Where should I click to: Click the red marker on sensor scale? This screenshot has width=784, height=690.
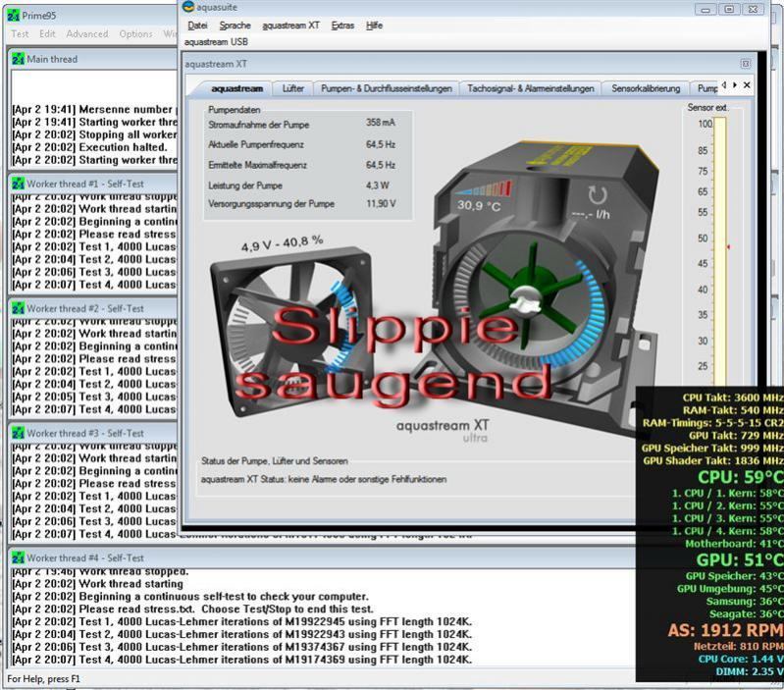pos(728,247)
